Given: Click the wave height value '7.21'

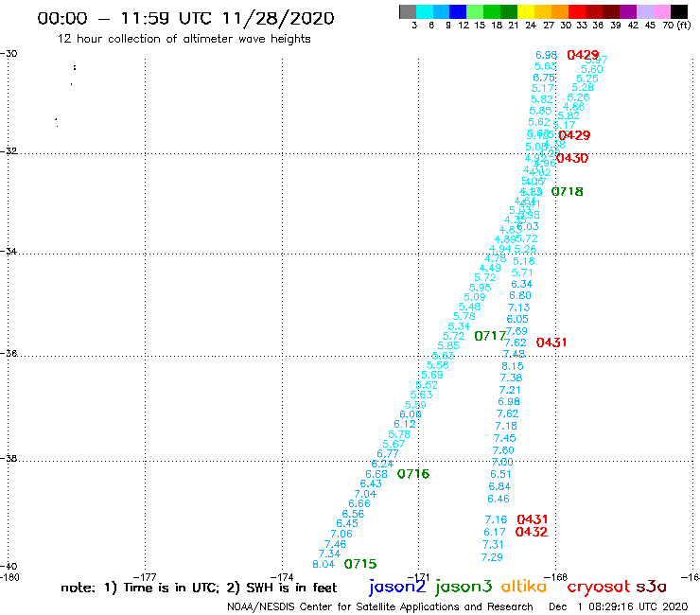Looking at the screenshot, I should click(510, 390).
